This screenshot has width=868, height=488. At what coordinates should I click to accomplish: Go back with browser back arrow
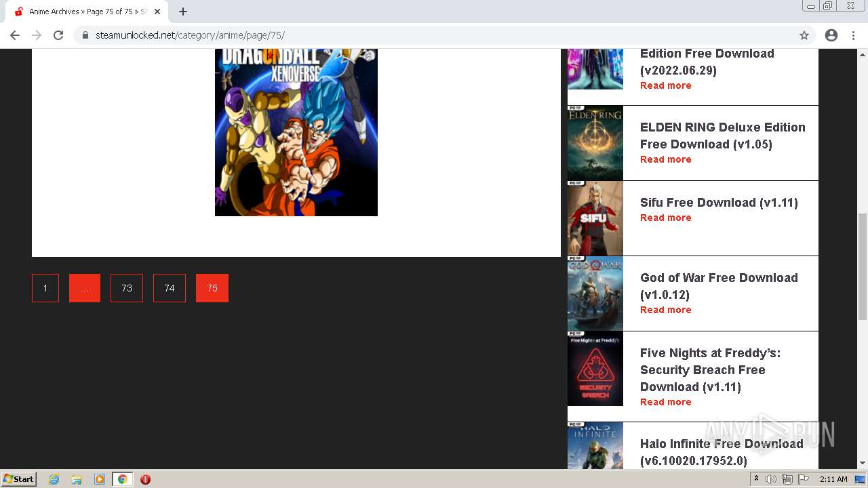click(15, 35)
